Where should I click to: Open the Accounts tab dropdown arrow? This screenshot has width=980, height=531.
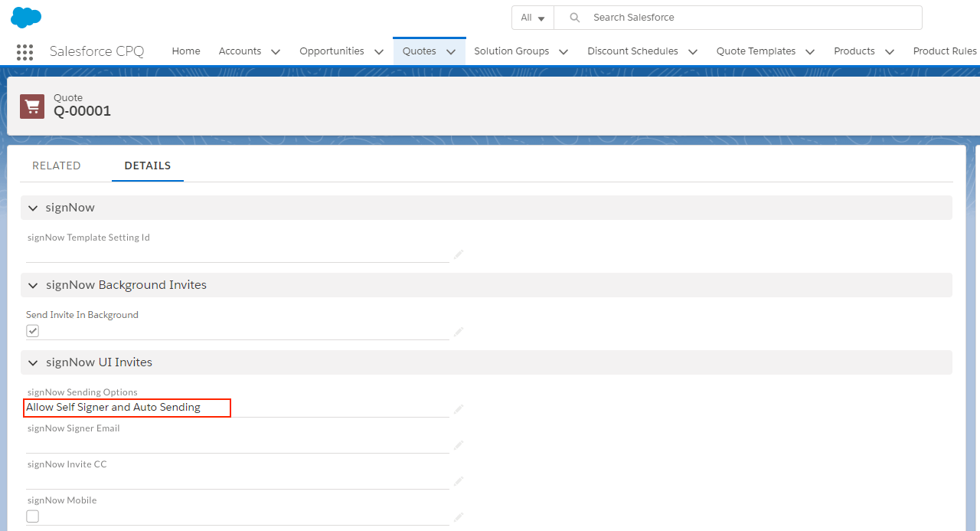[x=276, y=52]
